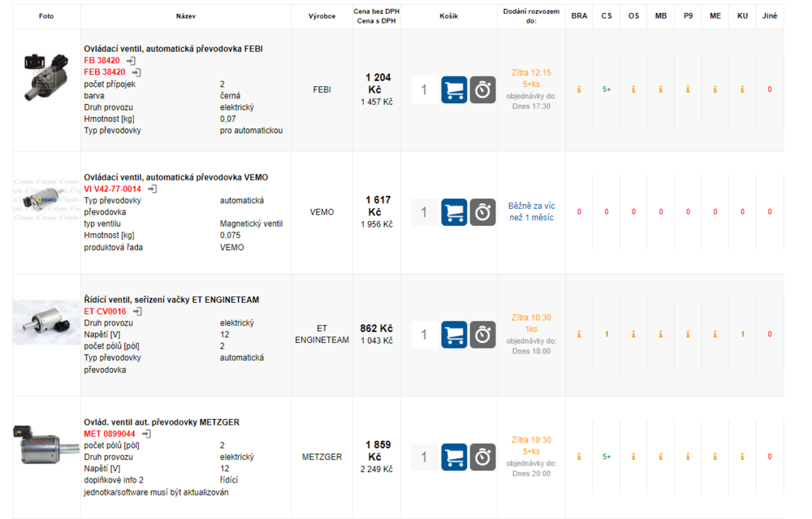Click P9 info icon in ET ENGINETEAM row

click(x=688, y=335)
